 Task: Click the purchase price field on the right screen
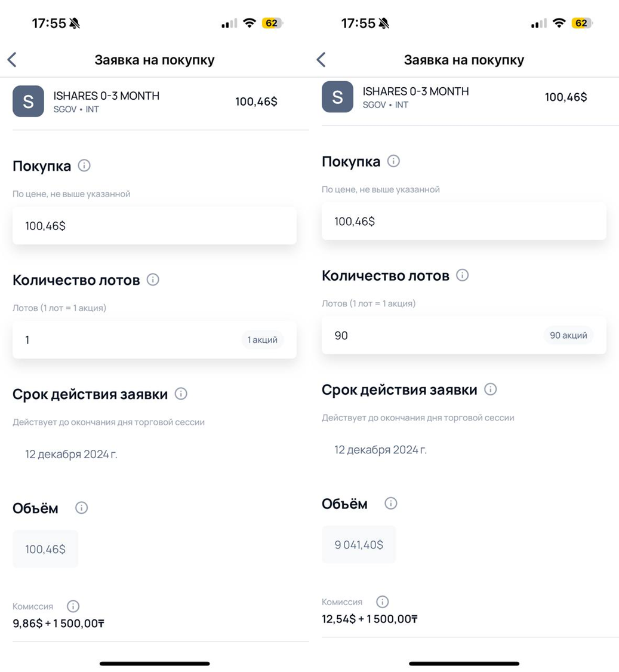coord(463,222)
